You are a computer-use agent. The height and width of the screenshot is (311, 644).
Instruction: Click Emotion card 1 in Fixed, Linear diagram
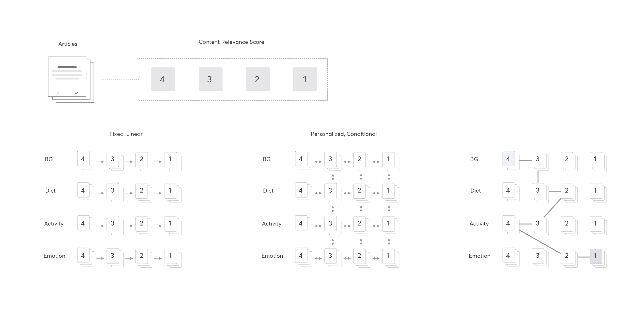[171, 256]
